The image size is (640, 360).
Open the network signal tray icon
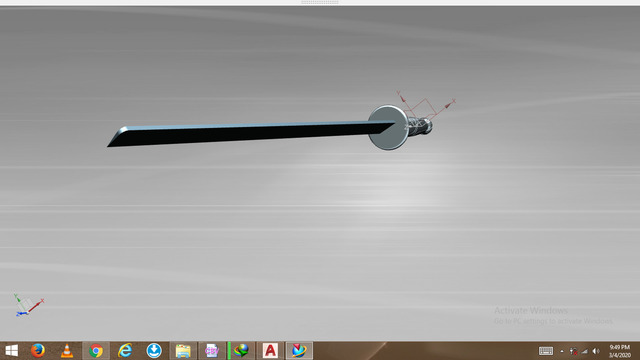point(584,351)
